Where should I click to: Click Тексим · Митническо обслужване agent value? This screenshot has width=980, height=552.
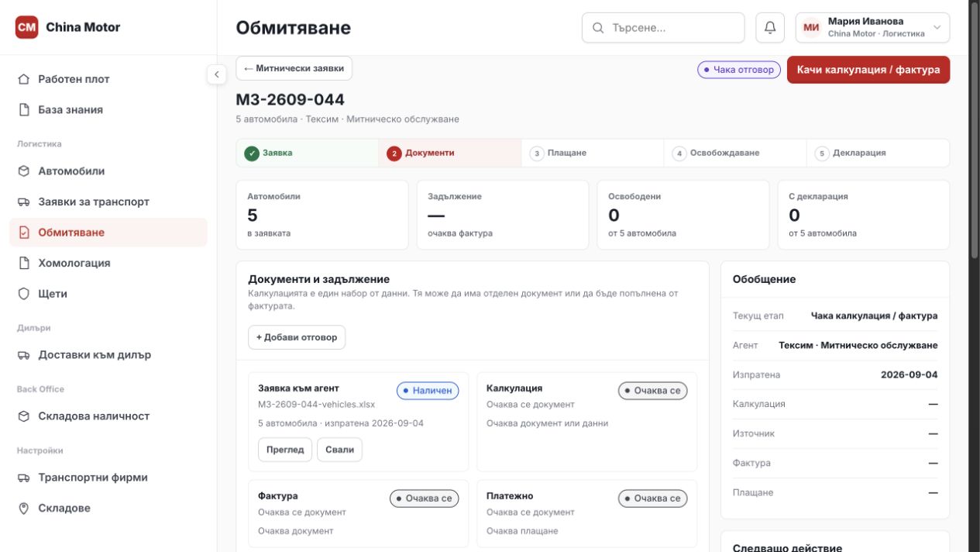tap(858, 346)
